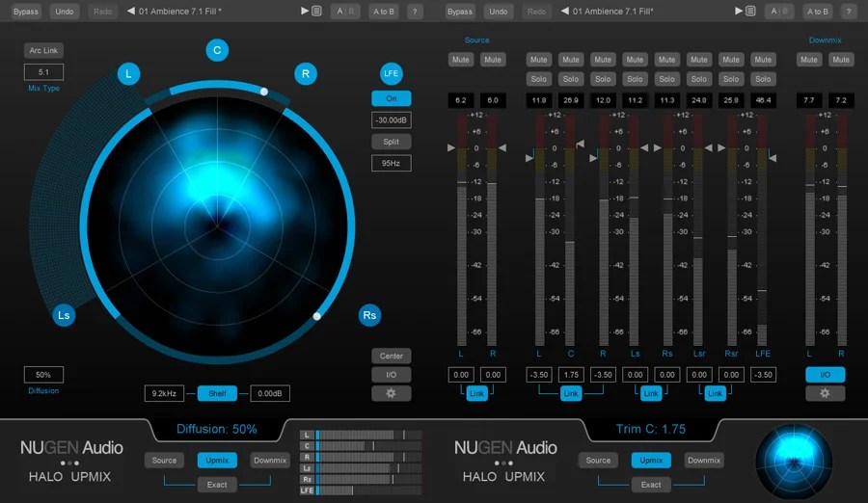Mute the Downmix R channel

tap(841, 60)
